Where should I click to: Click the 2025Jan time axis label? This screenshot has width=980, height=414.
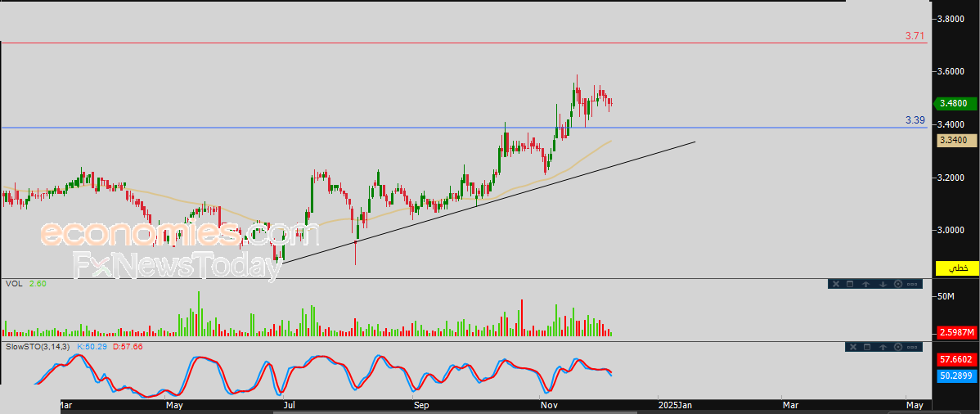[x=675, y=405]
